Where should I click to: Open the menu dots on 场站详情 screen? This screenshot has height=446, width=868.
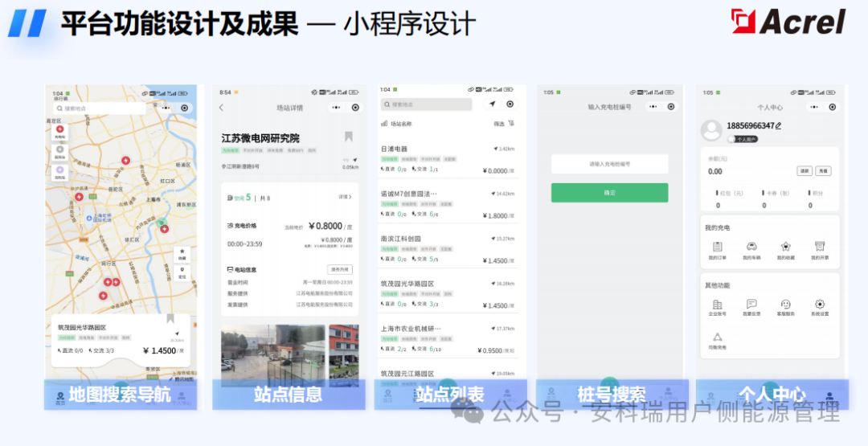[336, 108]
